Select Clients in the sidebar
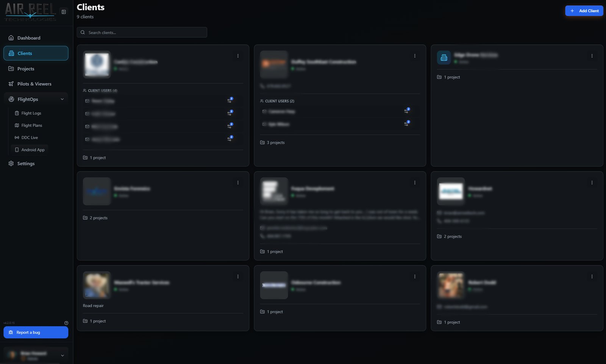606x364 pixels. (36, 53)
